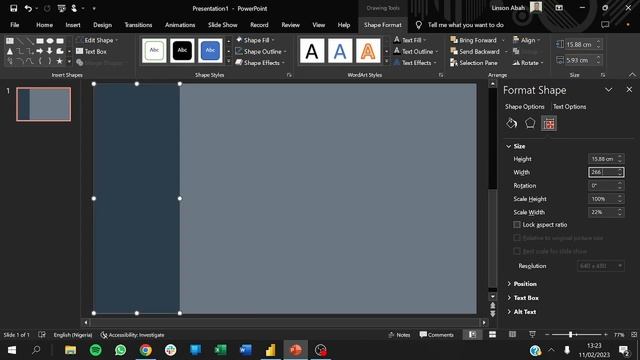Collapse the Size section
The width and height of the screenshot is (640, 360).
coord(516,146)
